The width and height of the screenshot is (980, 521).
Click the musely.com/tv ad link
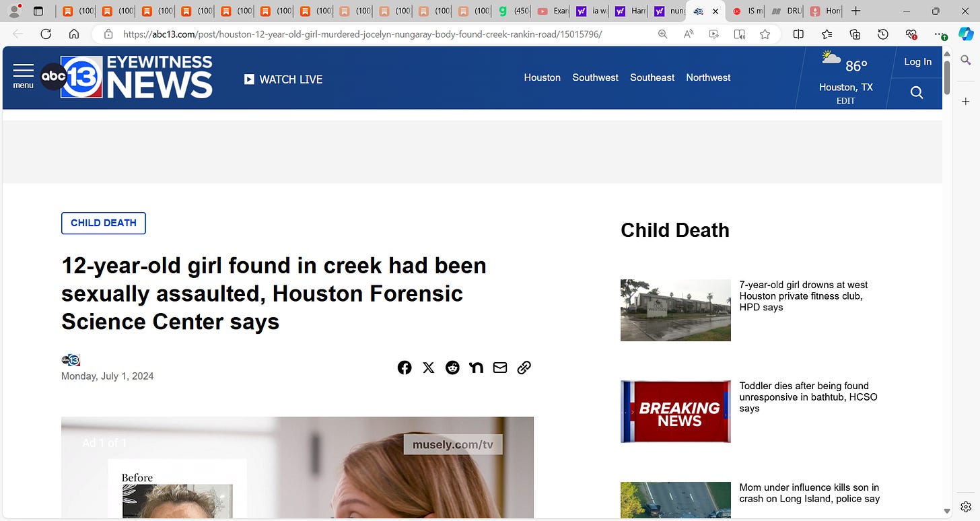[x=453, y=445]
